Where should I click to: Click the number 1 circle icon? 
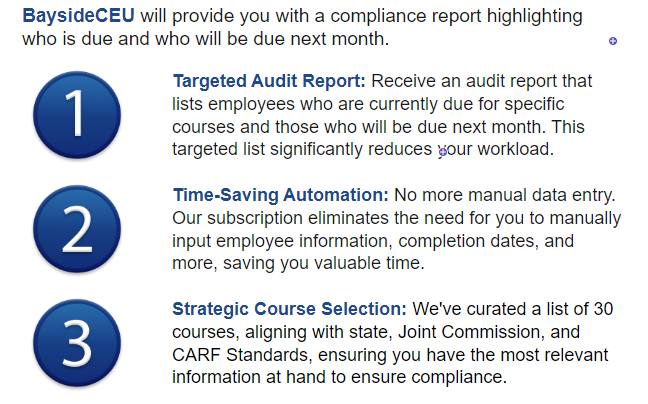tap(77, 116)
